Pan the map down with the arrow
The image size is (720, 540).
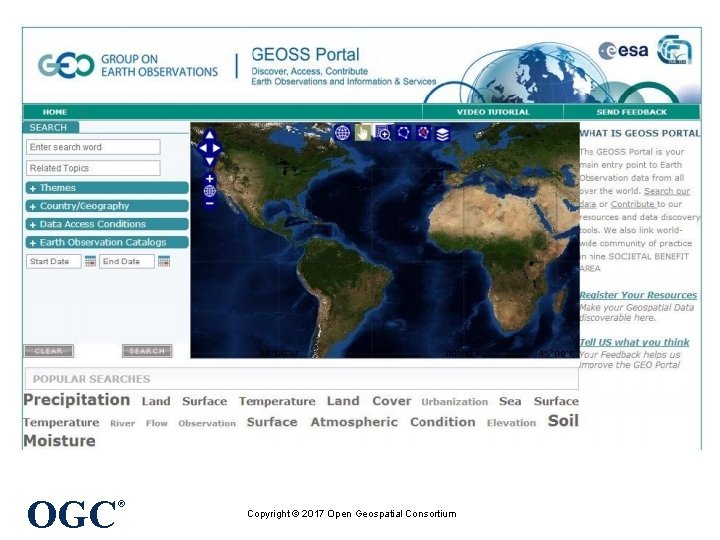tap(209, 161)
